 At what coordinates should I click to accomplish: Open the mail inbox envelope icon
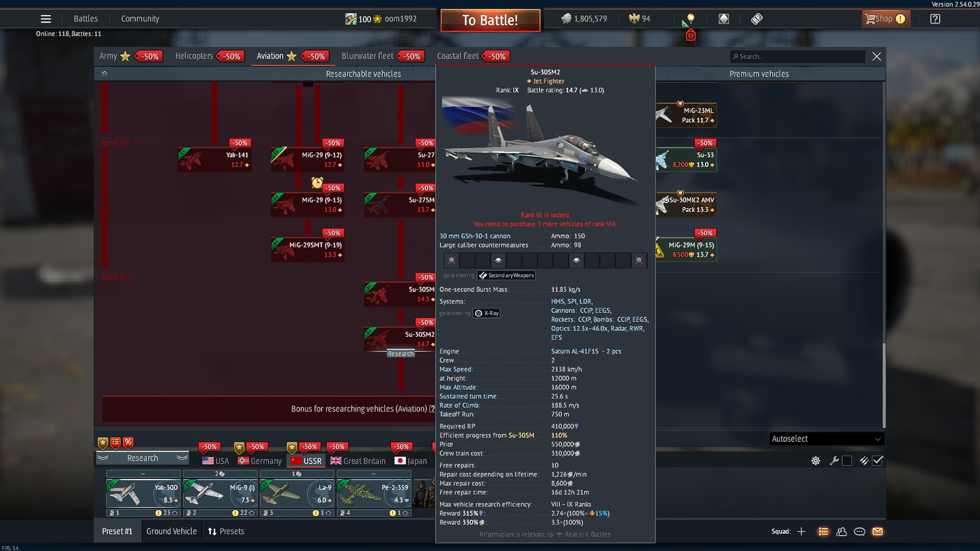[877, 532]
